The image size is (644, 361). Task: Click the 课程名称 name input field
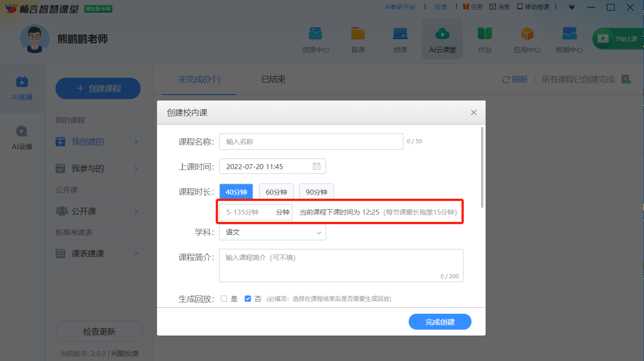[x=311, y=141]
